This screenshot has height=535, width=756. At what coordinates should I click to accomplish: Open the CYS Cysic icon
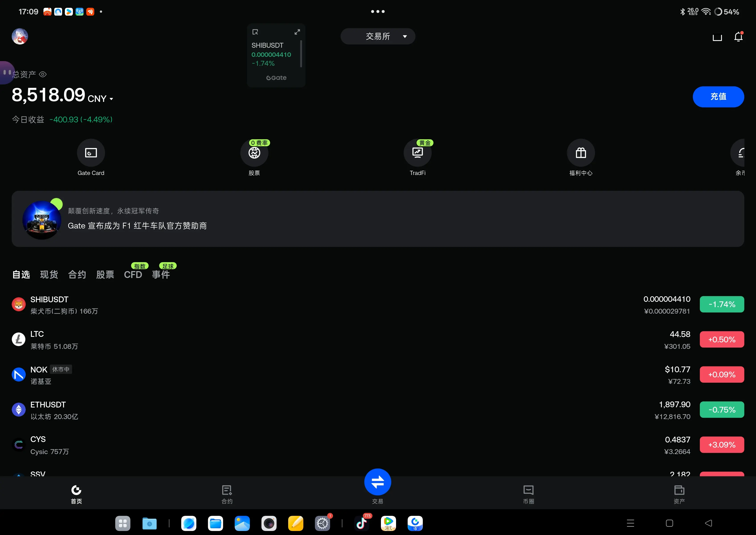[x=19, y=445]
